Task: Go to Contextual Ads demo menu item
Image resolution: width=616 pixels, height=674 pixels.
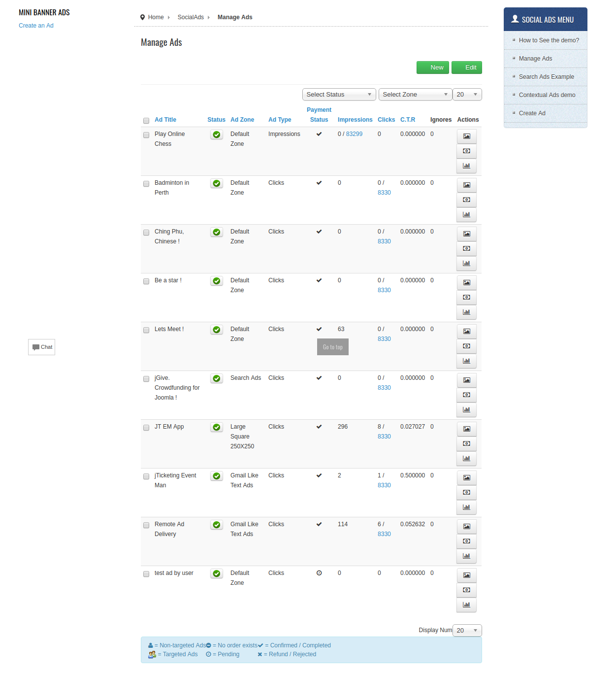Action: coord(547,95)
